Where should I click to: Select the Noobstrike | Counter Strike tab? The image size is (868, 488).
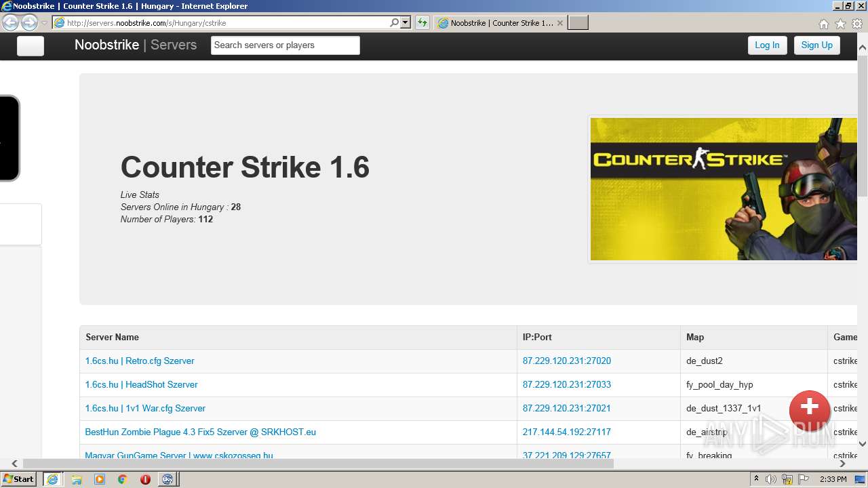[x=500, y=22]
